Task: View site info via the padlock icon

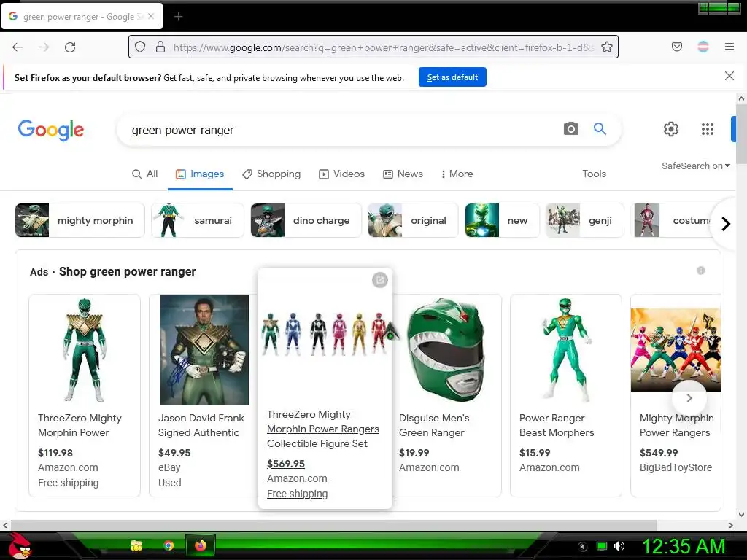Action: click(x=160, y=47)
